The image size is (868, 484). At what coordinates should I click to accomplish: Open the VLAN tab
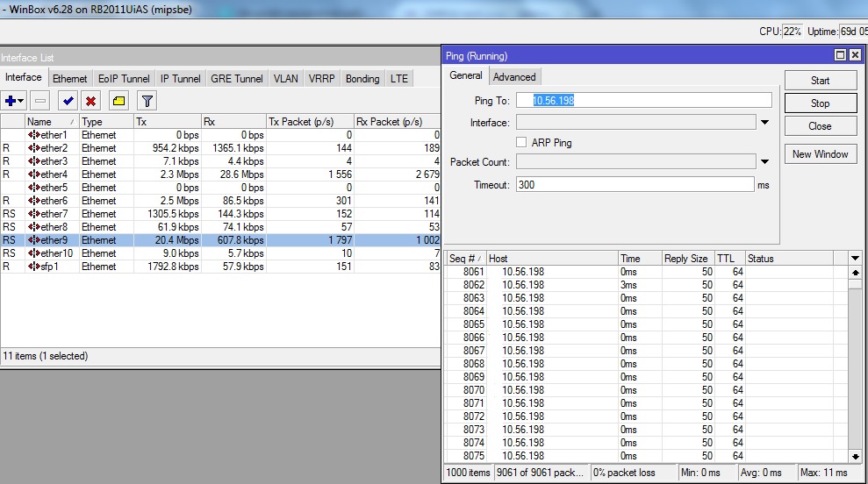[x=285, y=78]
